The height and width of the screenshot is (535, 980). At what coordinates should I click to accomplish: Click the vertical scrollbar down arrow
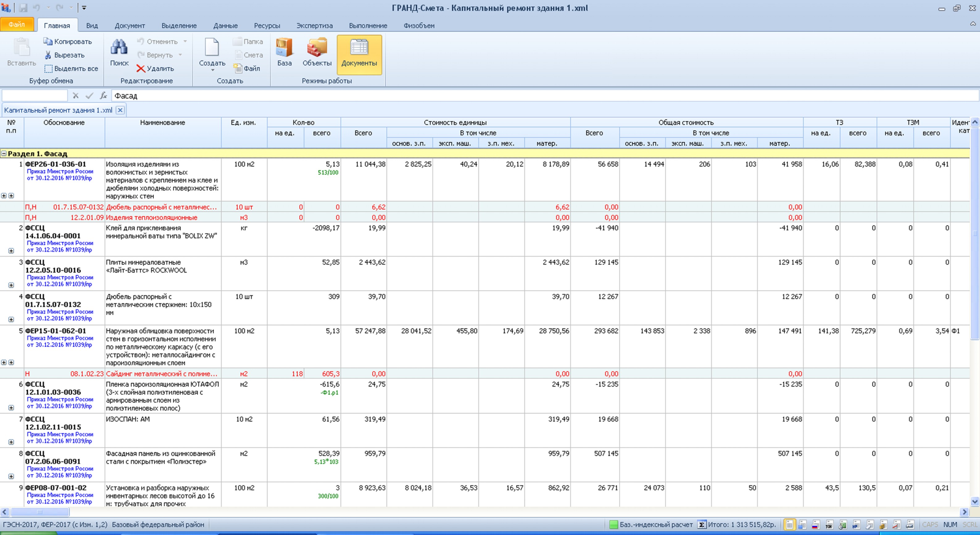tap(974, 502)
